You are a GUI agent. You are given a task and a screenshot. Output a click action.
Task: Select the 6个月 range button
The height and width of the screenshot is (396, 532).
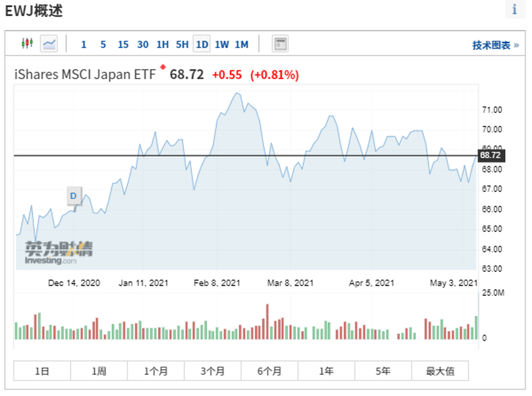(269, 371)
